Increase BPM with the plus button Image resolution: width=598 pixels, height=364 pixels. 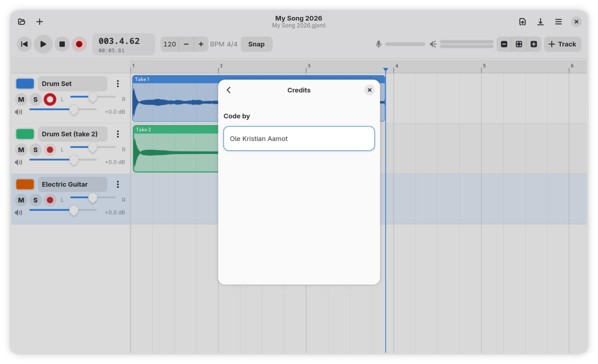click(201, 44)
